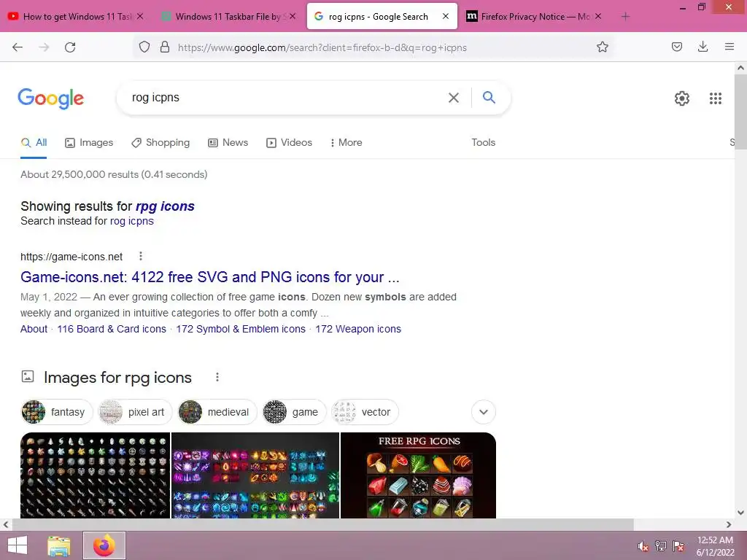Open 172 Symbol & Emblem icons link
The width and height of the screenshot is (747, 560).
click(x=241, y=329)
